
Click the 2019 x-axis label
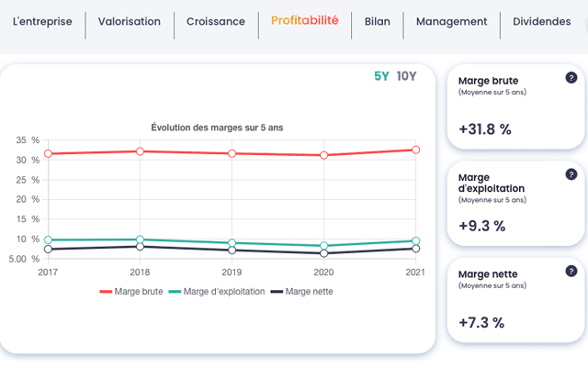232,273
